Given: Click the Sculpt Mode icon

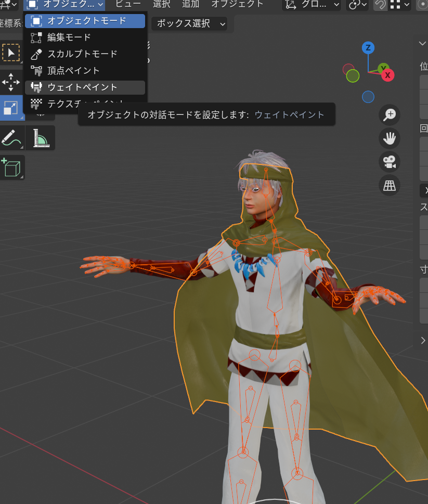Looking at the screenshot, I should (36, 54).
